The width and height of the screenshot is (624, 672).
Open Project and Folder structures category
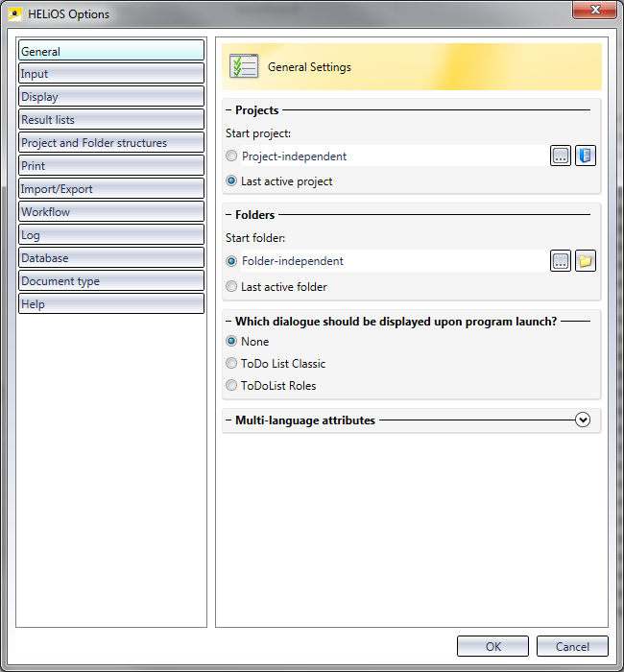point(111,143)
